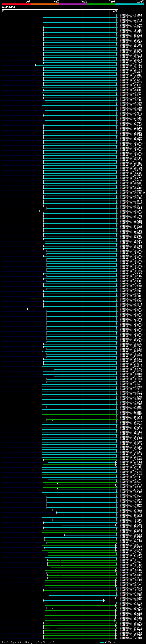Select hit label UniRef100_B4DX72
146x644 pixels.
(131, 628)
